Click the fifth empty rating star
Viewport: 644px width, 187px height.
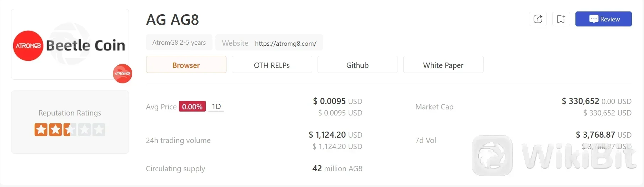[99, 129]
